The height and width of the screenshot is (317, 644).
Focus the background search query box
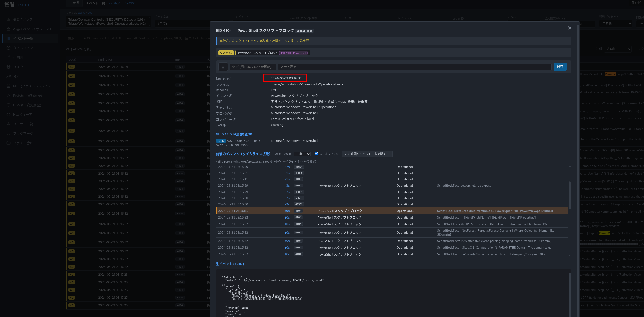pyautogui.click(x=137, y=38)
